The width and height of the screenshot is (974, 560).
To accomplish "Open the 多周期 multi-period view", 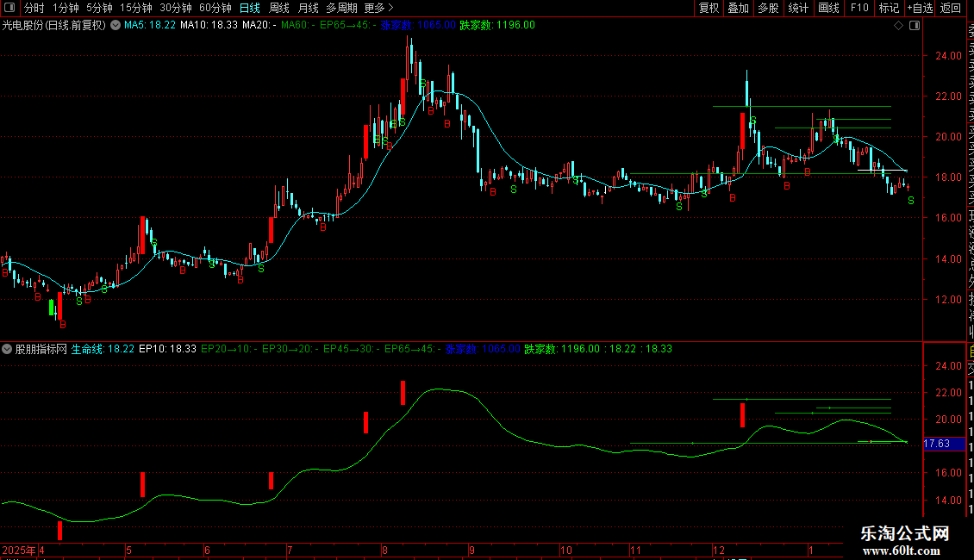I will pyautogui.click(x=341, y=8).
